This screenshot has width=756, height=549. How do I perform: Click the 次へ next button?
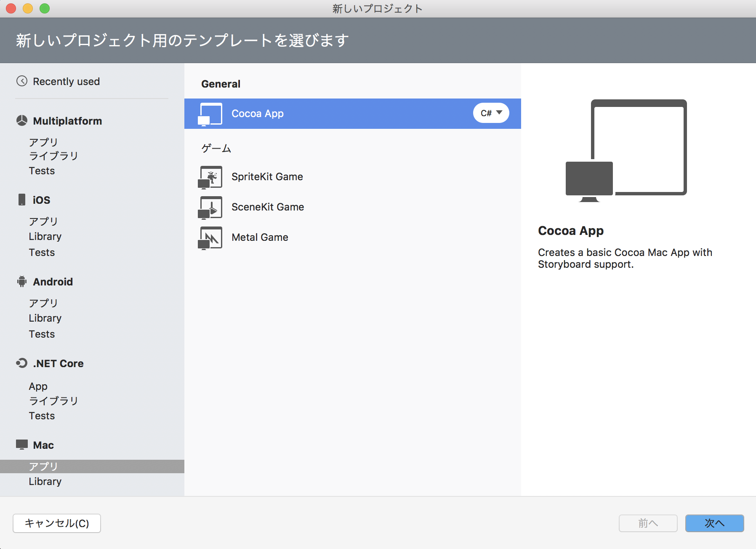[715, 523]
